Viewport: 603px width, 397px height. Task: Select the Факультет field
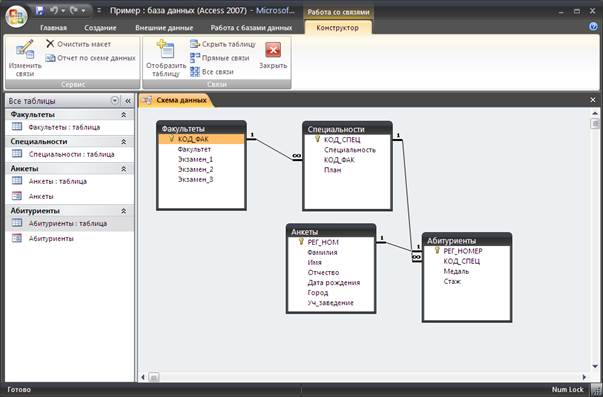click(202, 149)
